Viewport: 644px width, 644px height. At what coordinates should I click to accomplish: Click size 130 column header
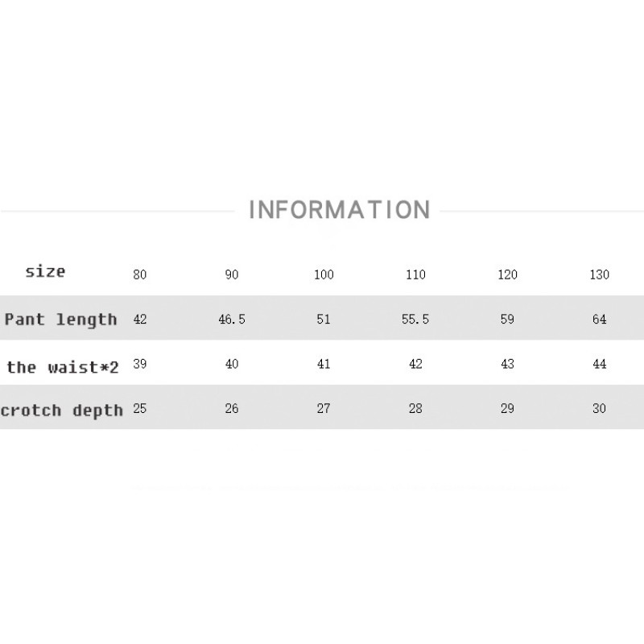point(599,275)
